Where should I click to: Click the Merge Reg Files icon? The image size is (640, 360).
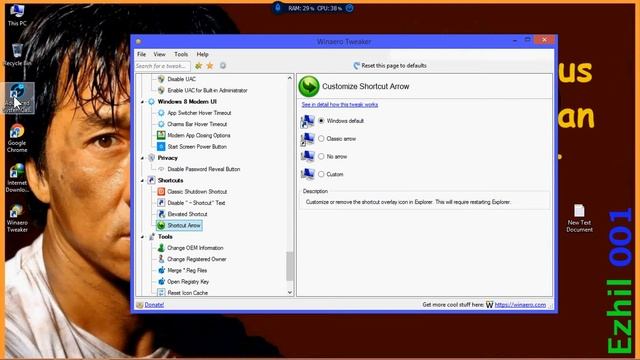point(161,270)
